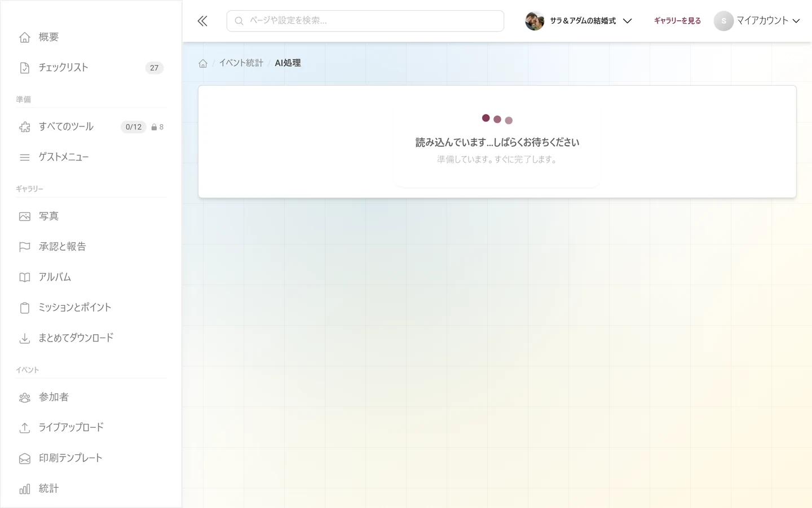Screen dimensions: 812x508
Task: Open the アルバム menu item
Action: [91, 278]
